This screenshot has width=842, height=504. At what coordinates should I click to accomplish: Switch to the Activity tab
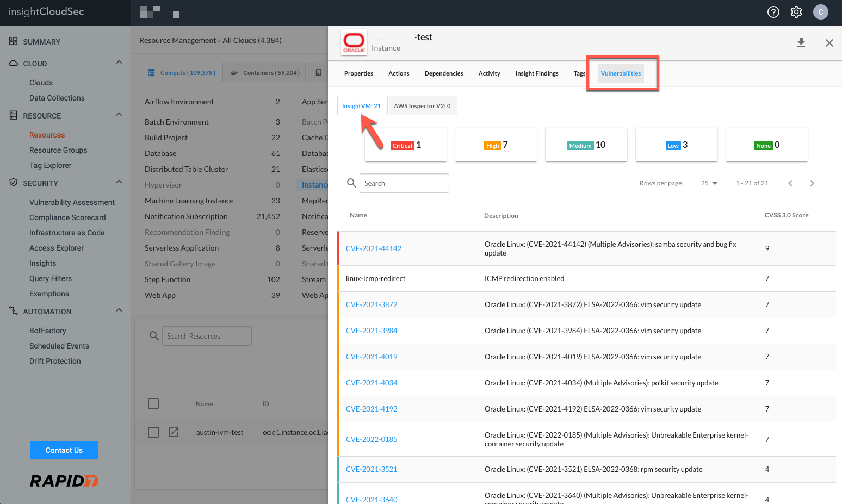(x=489, y=73)
